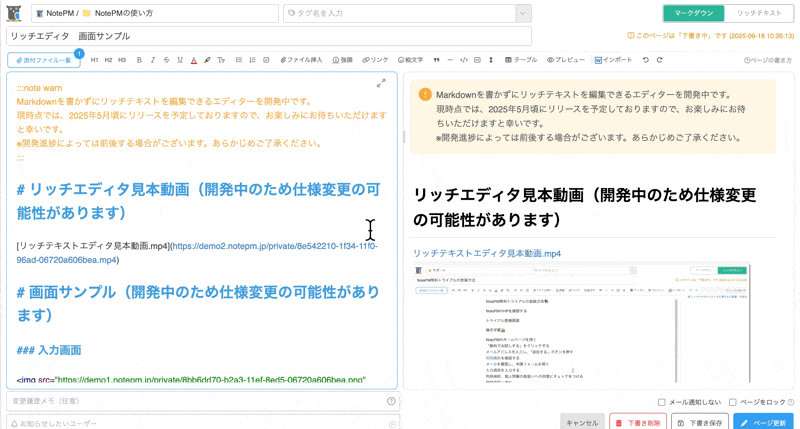Click the 下書き削除 delete draft button
Screen dimensions: 800x429
[638, 422]
